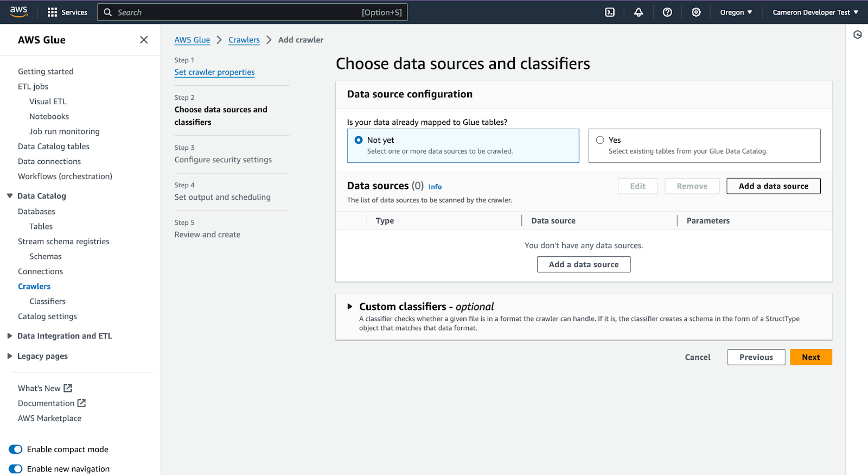Click the Previous button
Screen dimensions: 868x475
click(x=756, y=357)
